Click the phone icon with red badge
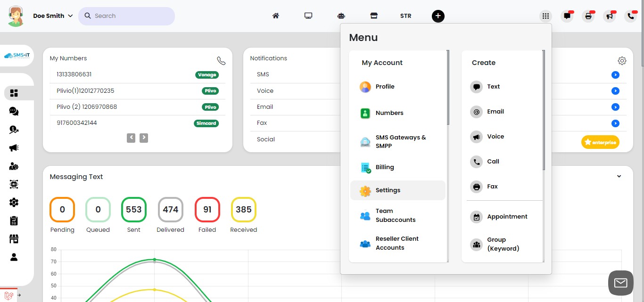This screenshot has width=644, height=302. point(631,16)
